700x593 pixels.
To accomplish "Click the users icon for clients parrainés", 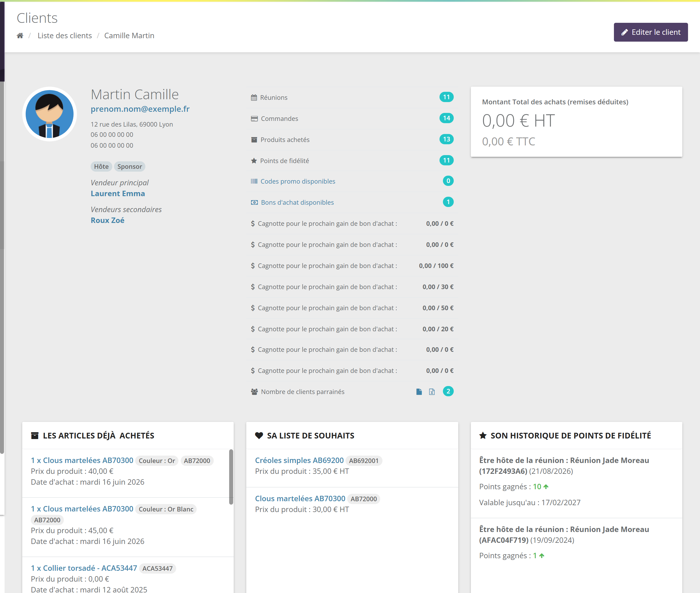I will (x=255, y=392).
